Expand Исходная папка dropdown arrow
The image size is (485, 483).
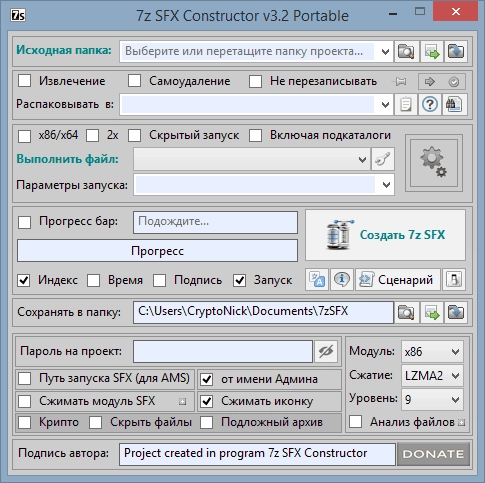pos(385,52)
